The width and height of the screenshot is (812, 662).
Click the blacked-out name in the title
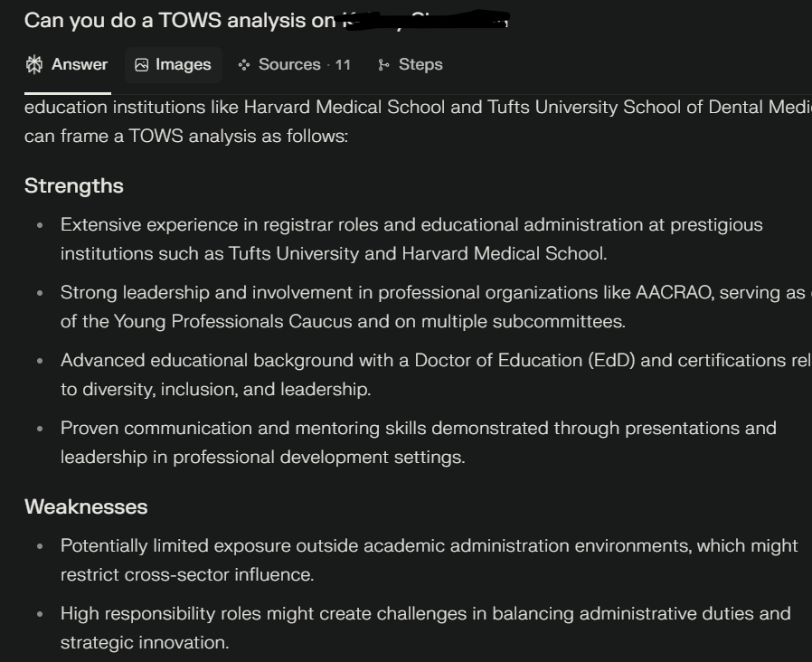click(x=426, y=20)
